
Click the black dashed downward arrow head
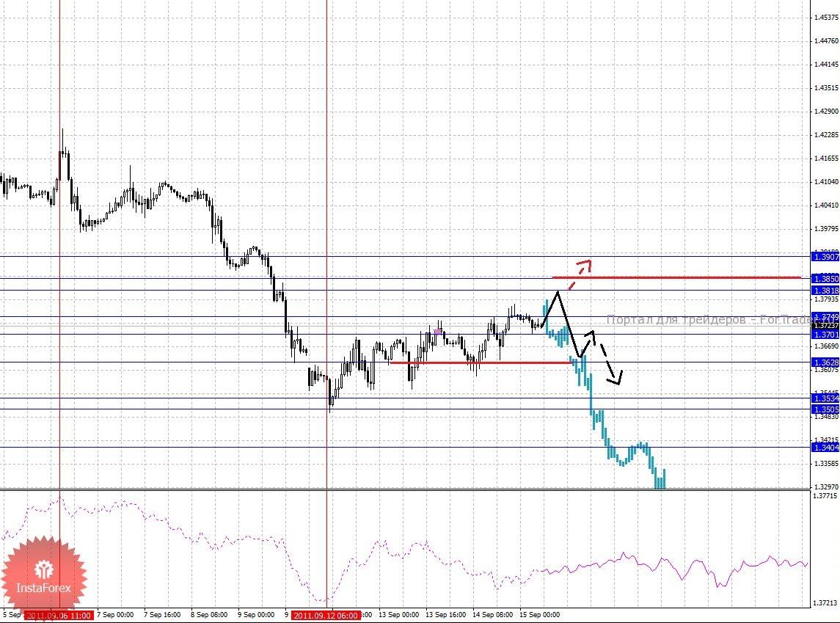616,378
